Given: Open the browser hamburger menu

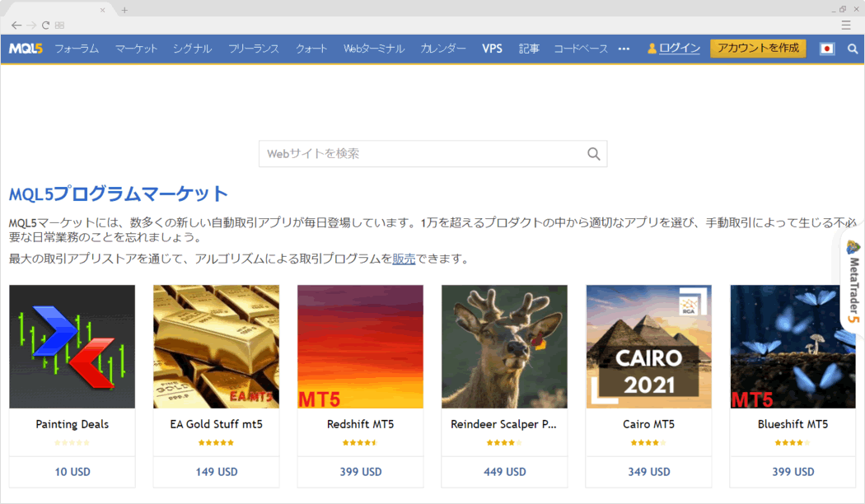Looking at the screenshot, I should coord(846,25).
